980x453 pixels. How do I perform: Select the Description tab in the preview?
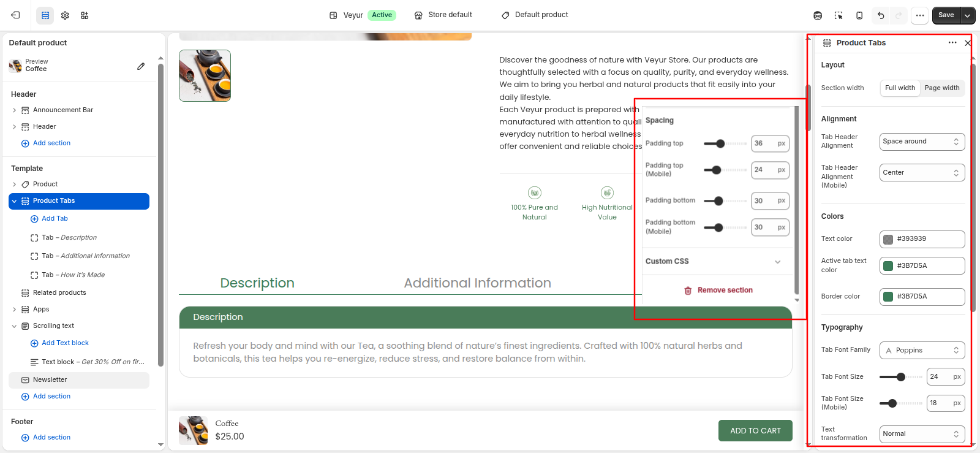[257, 283]
